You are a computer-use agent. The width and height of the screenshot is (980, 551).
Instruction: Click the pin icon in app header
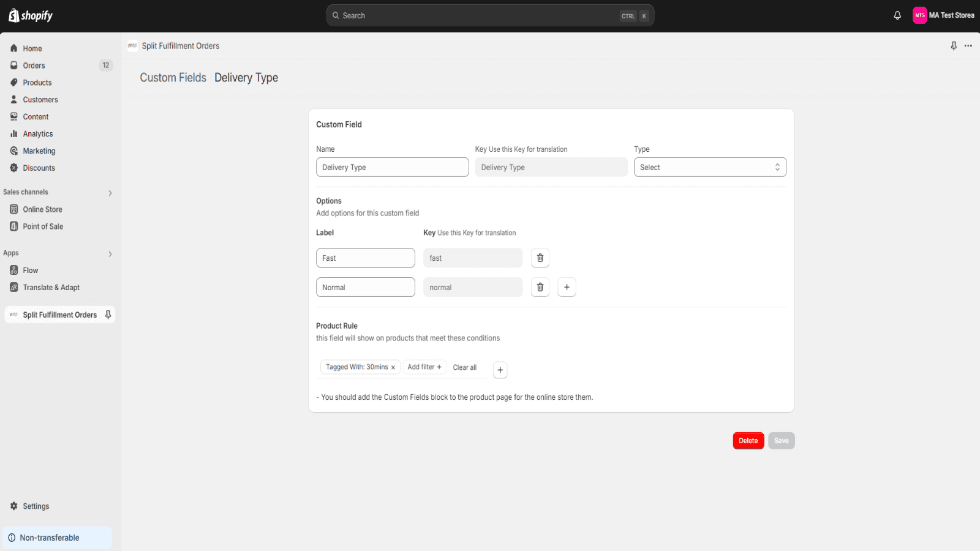click(954, 46)
